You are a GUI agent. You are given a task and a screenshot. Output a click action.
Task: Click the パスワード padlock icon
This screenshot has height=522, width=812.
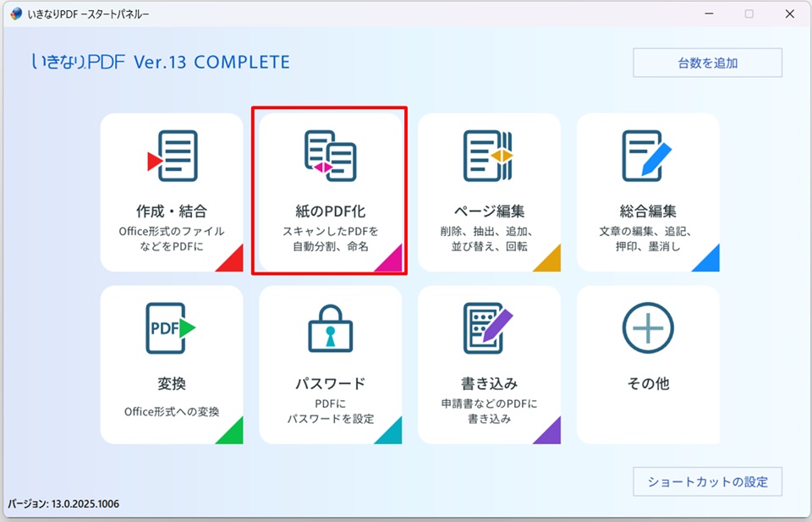click(x=330, y=328)
